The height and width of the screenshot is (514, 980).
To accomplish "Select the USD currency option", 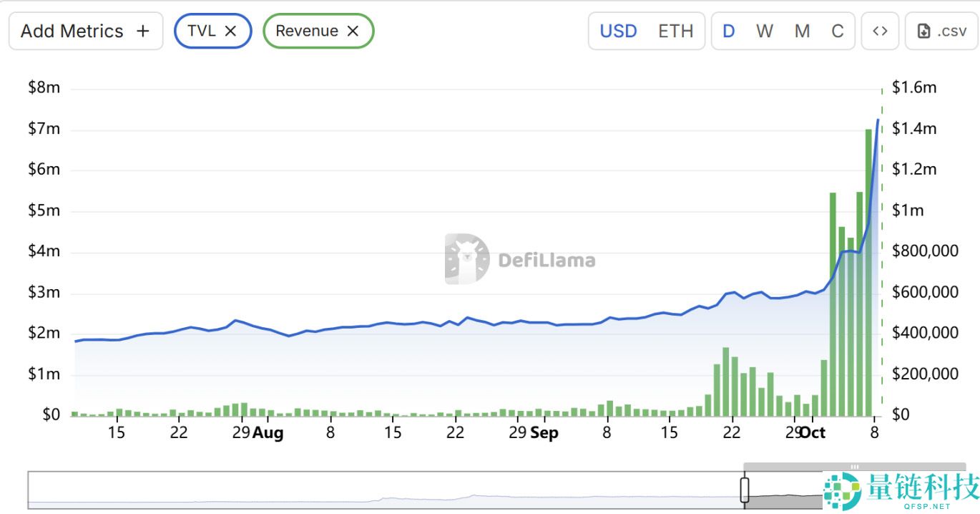I will pos(618,31).
